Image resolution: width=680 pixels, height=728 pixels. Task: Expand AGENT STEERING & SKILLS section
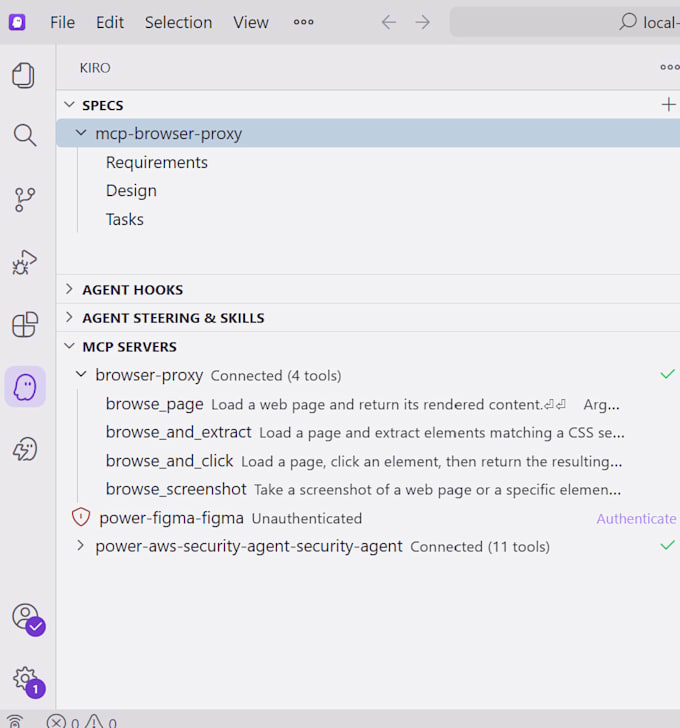click(70, 317)
